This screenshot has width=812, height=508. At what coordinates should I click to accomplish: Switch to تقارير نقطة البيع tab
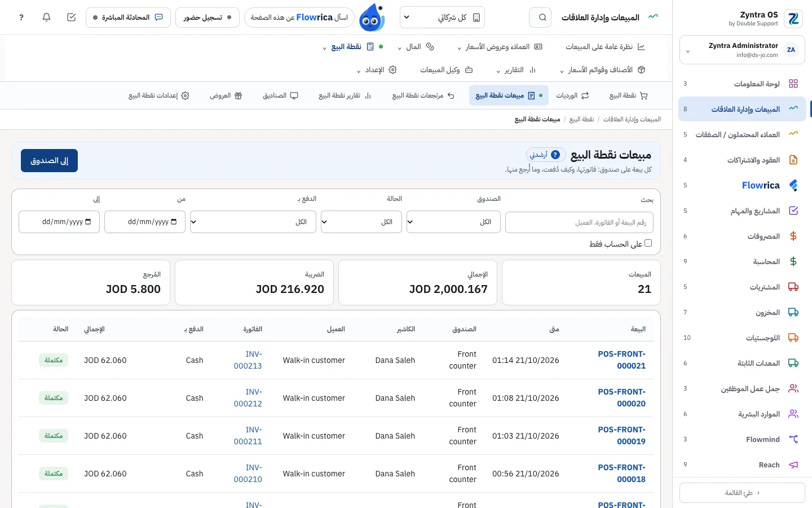click(x=345, y=95)
